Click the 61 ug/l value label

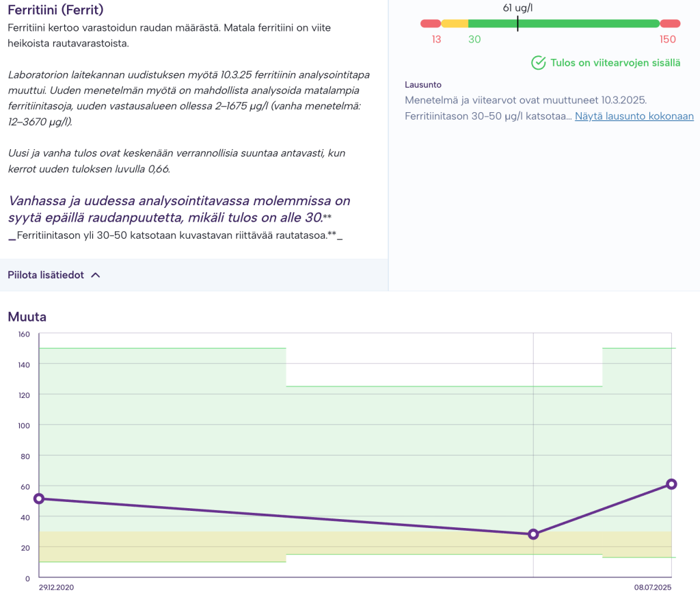click(x=517, y=8)
